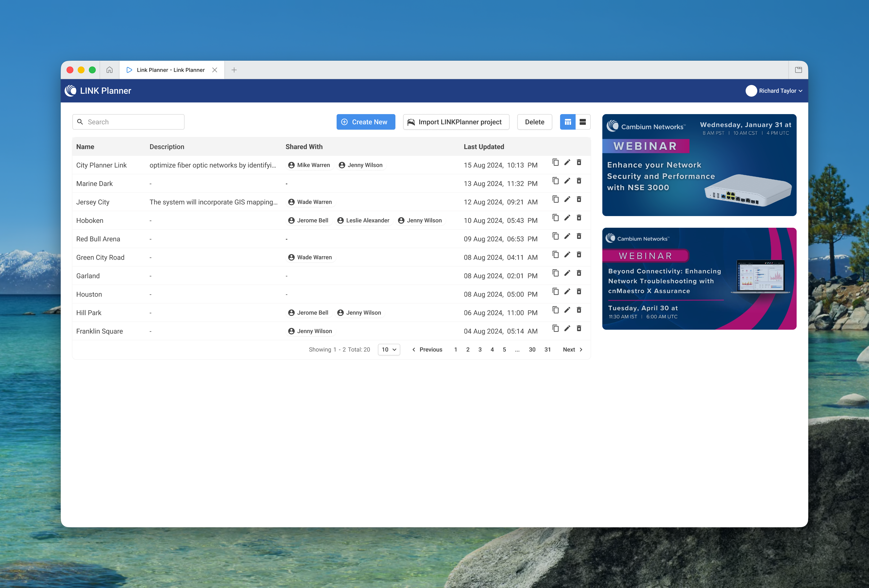
Task: Edit the Franklin Square project
Action: pos(567,328)
